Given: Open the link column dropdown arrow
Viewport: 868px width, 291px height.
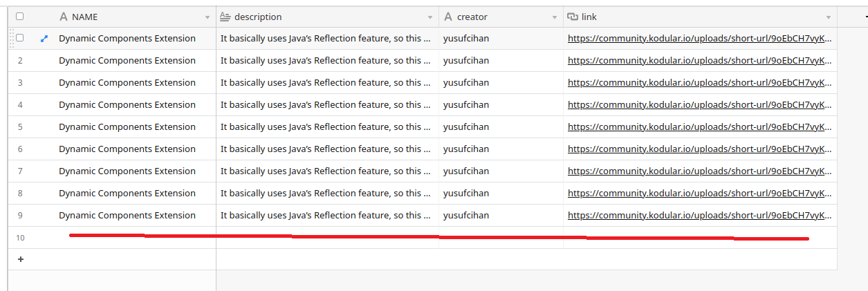Looking at the screenshot, I should [829, 17].
